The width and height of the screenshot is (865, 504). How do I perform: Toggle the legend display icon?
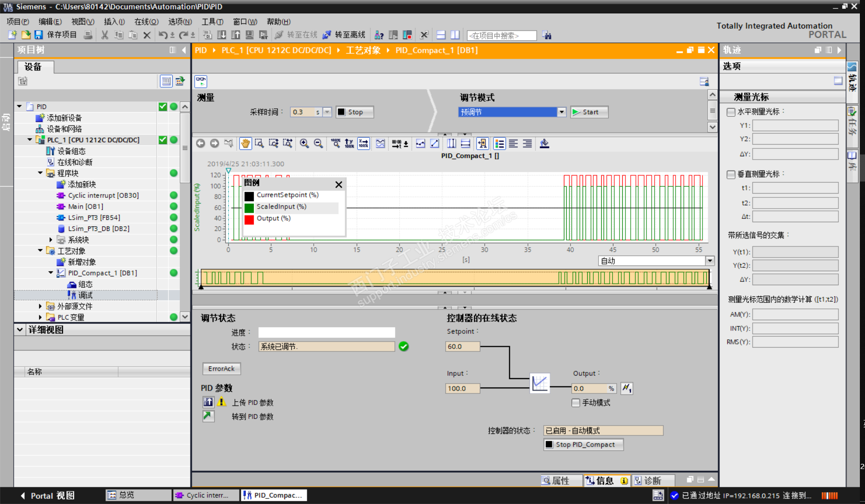click(499, 144)
